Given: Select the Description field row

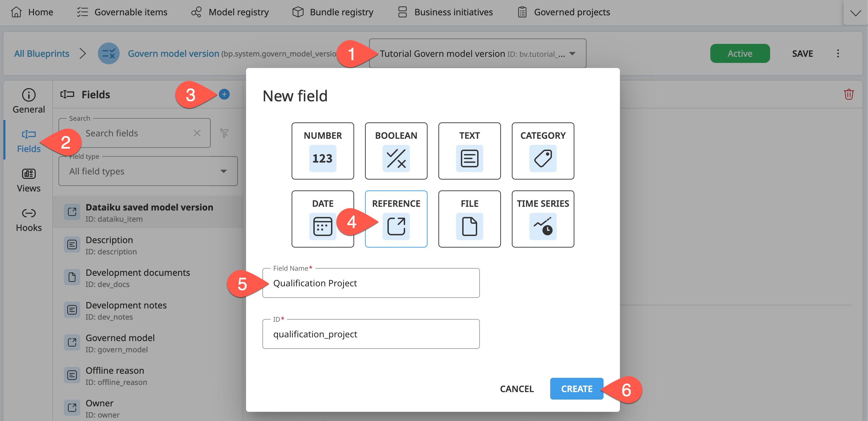Looking at the screenshot, I should pyautogui.click(x=148, y=245).
